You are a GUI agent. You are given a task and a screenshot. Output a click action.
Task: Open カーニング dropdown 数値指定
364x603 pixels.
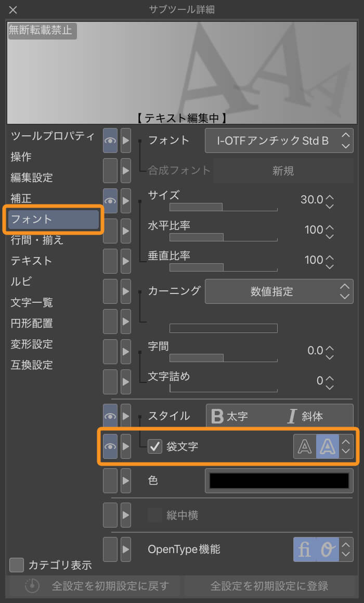pyautogui.click(x=279, y=291)
